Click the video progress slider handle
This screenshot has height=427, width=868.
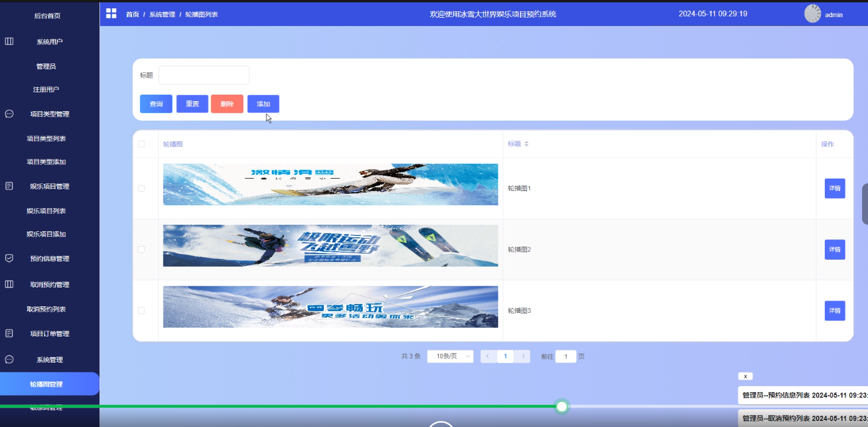click(x=562, y=406)
